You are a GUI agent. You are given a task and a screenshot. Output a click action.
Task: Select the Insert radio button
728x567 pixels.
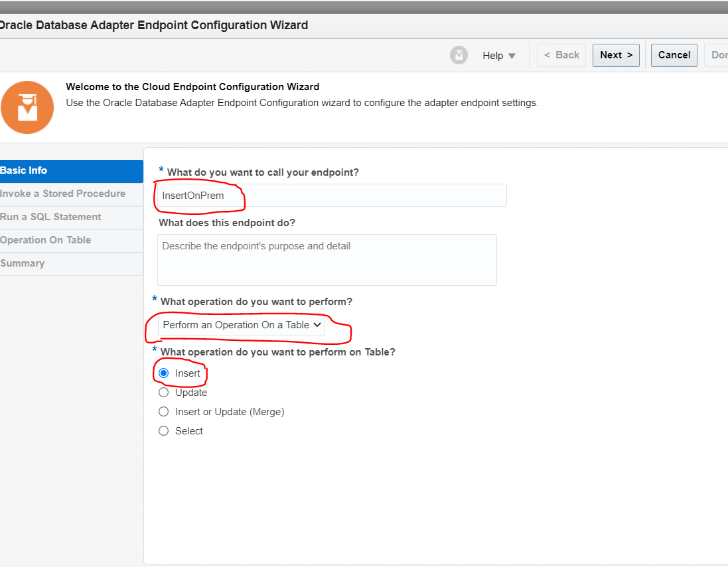[x=163, y=373]
